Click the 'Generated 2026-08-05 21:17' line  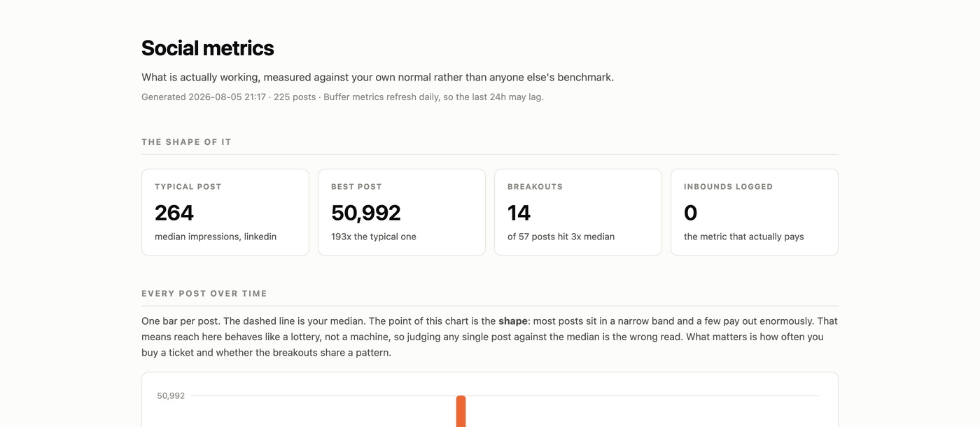click(342, 97)
